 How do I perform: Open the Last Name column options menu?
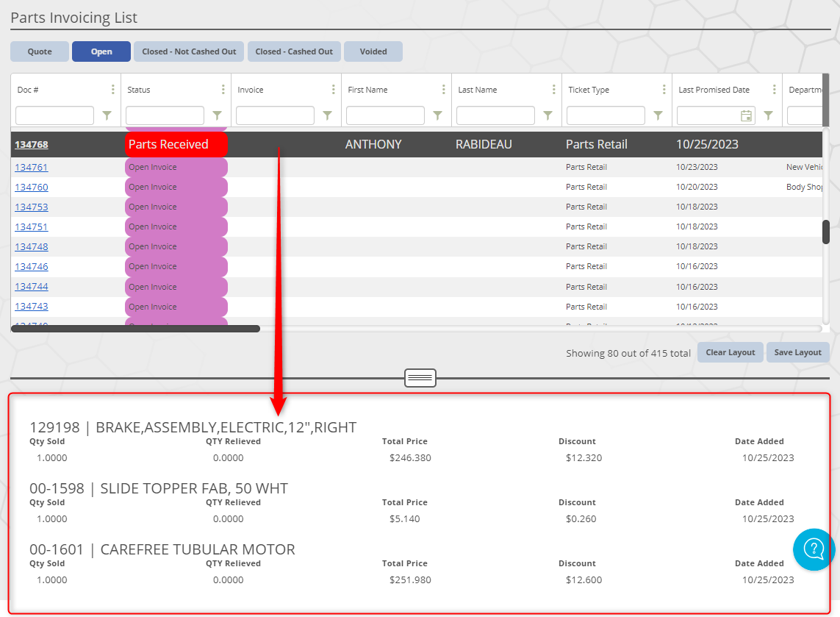(554, 90)
